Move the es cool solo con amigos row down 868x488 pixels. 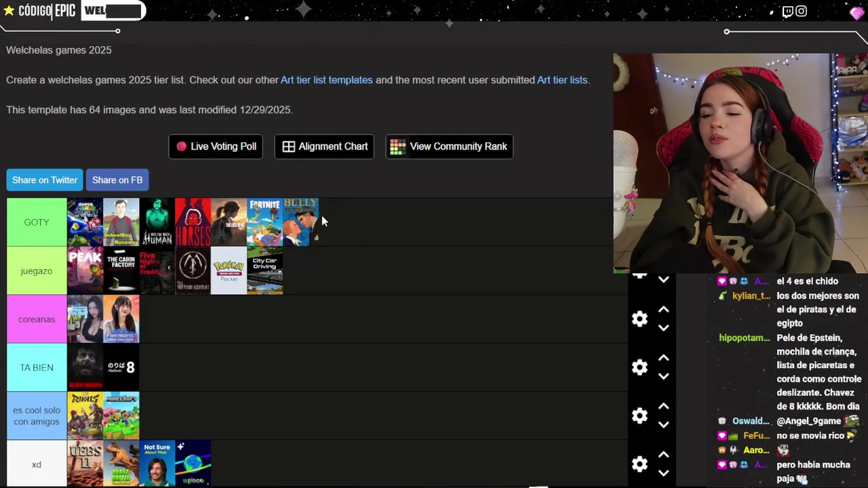click(x=663, y=425)
